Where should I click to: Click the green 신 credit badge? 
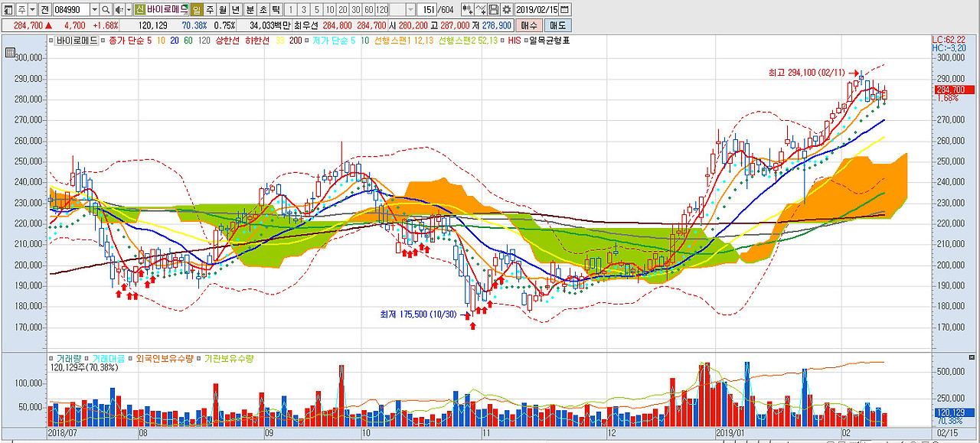(x=139, y=10)
